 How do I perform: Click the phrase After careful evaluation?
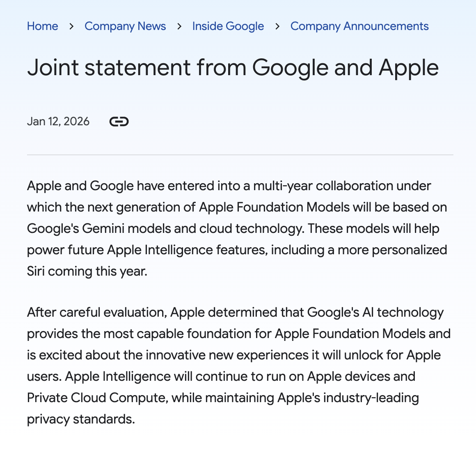(97, 313)
